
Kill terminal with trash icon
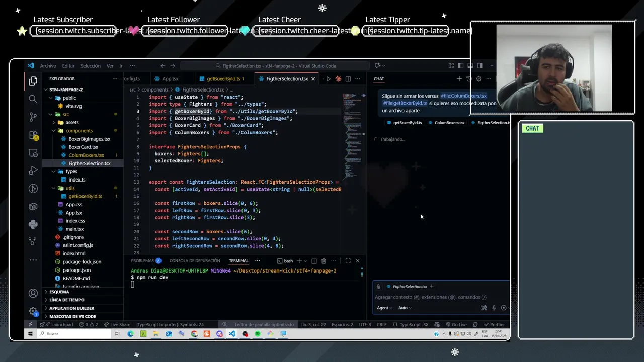pos(324,261)
